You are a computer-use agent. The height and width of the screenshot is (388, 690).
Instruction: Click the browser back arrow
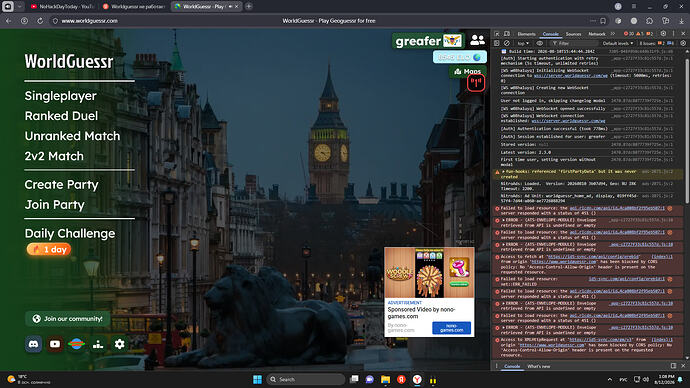click(x=9, y=21)
